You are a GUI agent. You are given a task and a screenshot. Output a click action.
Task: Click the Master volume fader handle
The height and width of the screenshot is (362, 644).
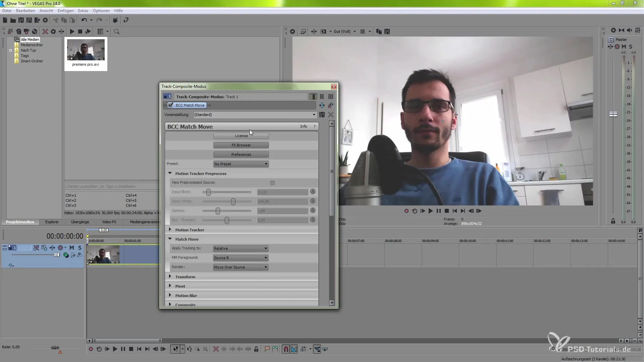[613, 114]
